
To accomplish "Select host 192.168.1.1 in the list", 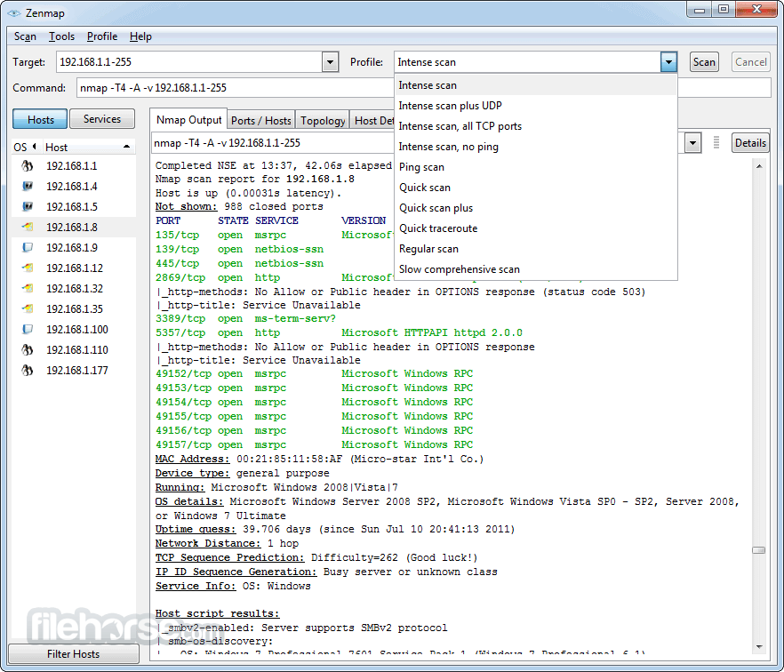I will [74, 166].
